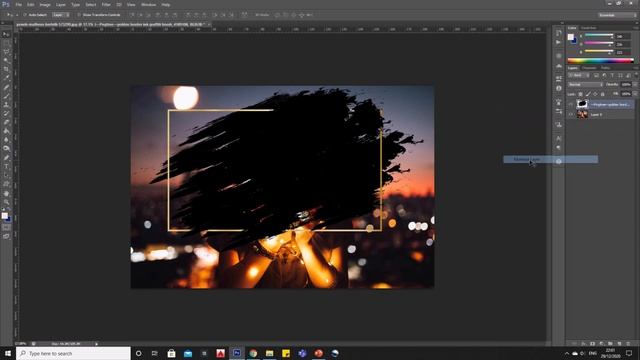Image resolution: width=640 pixels, height=360 pixels.
Task: Select the Dodge tool
Action: click(6, 149)
